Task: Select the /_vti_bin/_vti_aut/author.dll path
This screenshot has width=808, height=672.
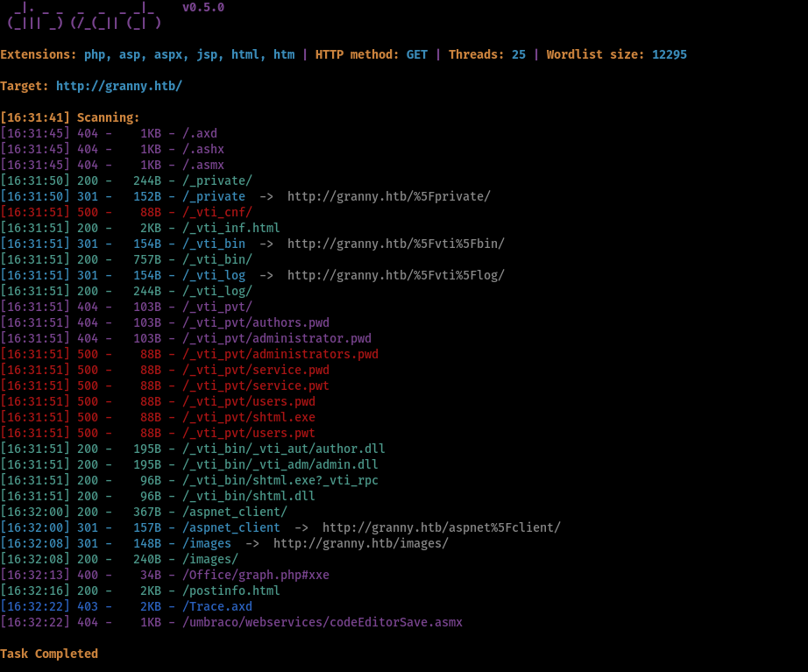Action: pyautogui.click(x=283, y=449)
